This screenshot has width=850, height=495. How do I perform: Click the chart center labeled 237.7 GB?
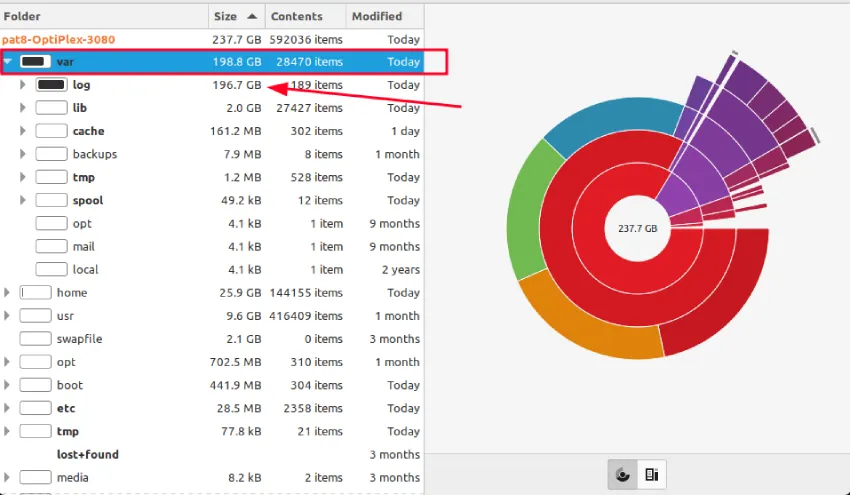(x=638, y=228)
